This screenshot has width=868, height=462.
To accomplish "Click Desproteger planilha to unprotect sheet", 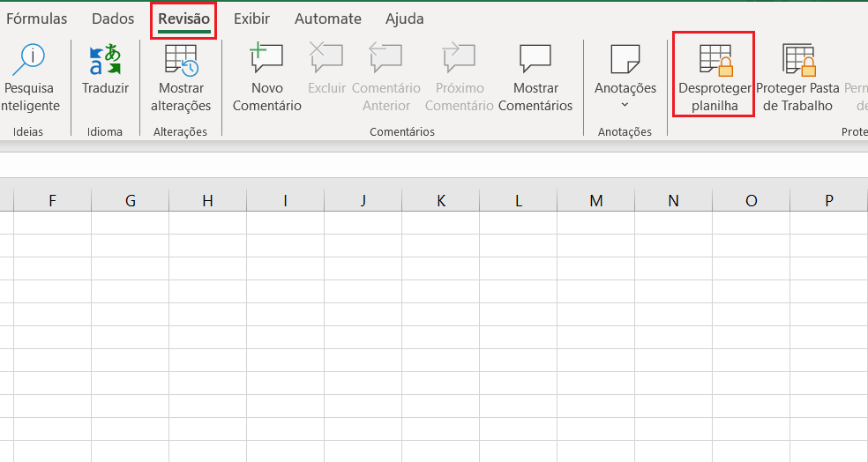I will [715, 78].
